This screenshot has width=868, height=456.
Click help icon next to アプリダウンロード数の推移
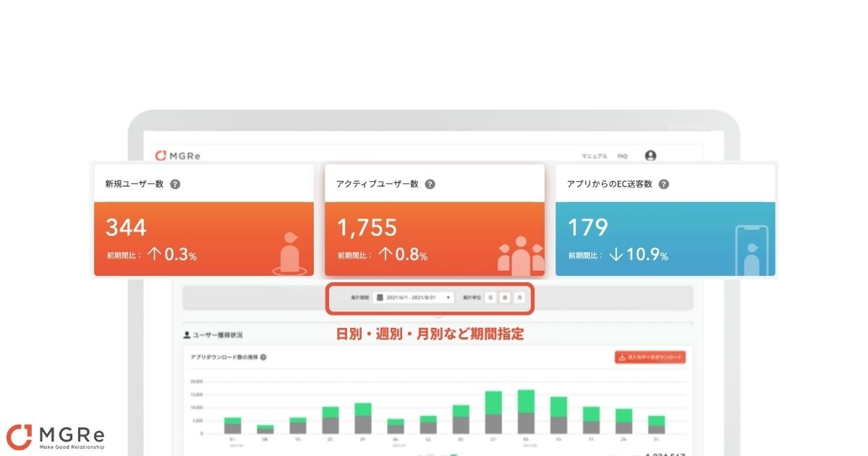point(263,357)
